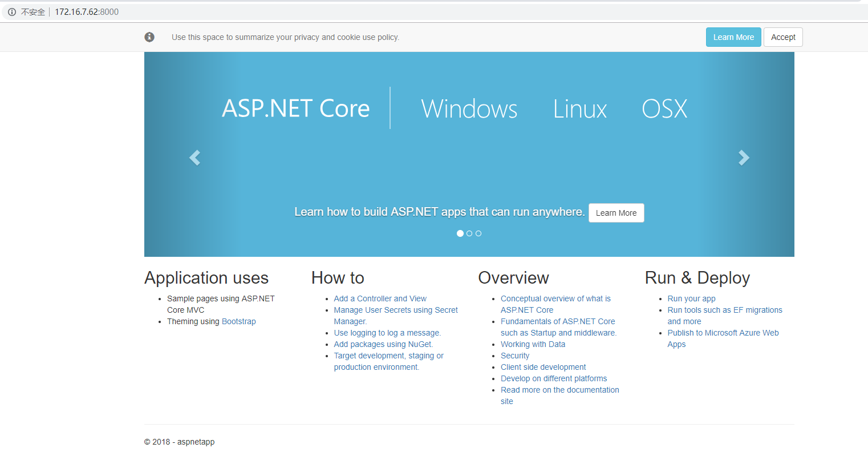Click Learn More in the cookie banner

(x=733, y=37)
